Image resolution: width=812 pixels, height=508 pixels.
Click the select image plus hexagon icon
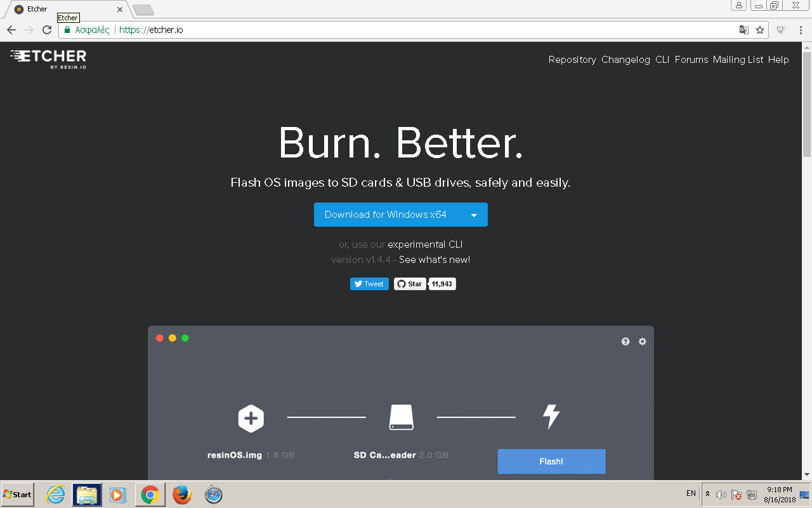[251, 418]
